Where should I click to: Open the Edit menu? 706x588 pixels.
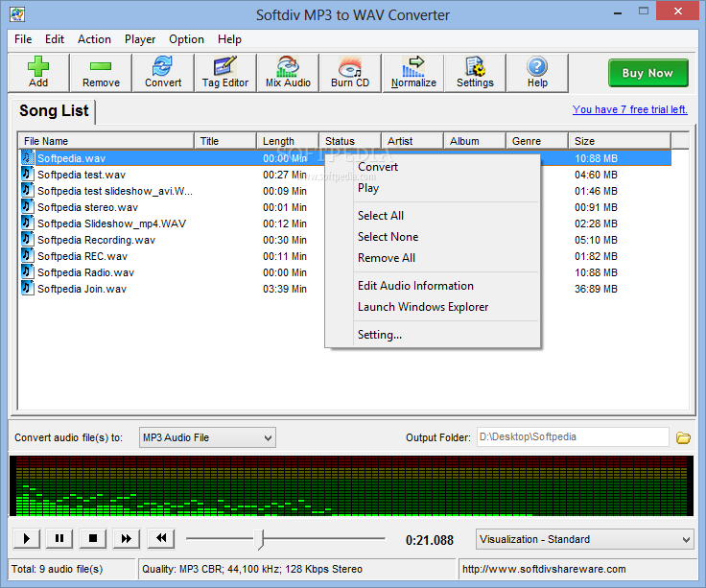[55, 39]
